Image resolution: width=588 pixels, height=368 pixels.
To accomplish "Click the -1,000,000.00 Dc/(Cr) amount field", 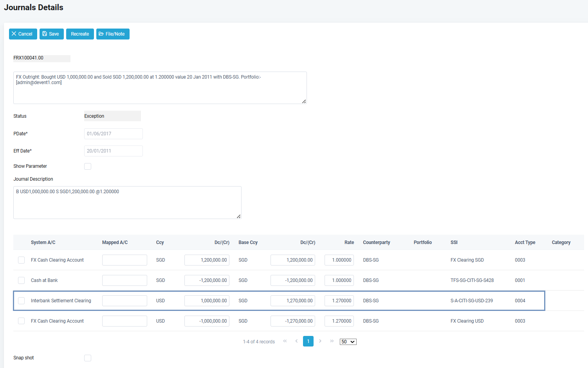I will [x=207, y=321].
